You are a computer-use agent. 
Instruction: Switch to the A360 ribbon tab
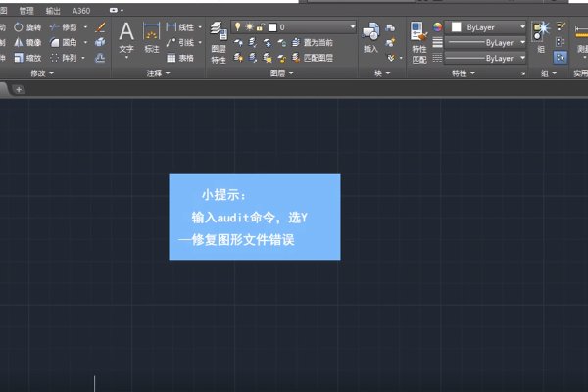81,11
